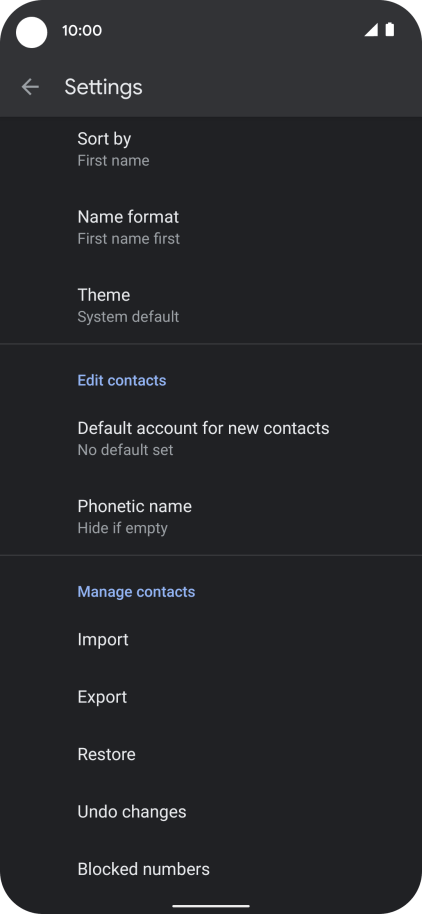Open Restore contacts option
Image resolution: width=422 pixels, height=914 pixels.
click(211, 754)
